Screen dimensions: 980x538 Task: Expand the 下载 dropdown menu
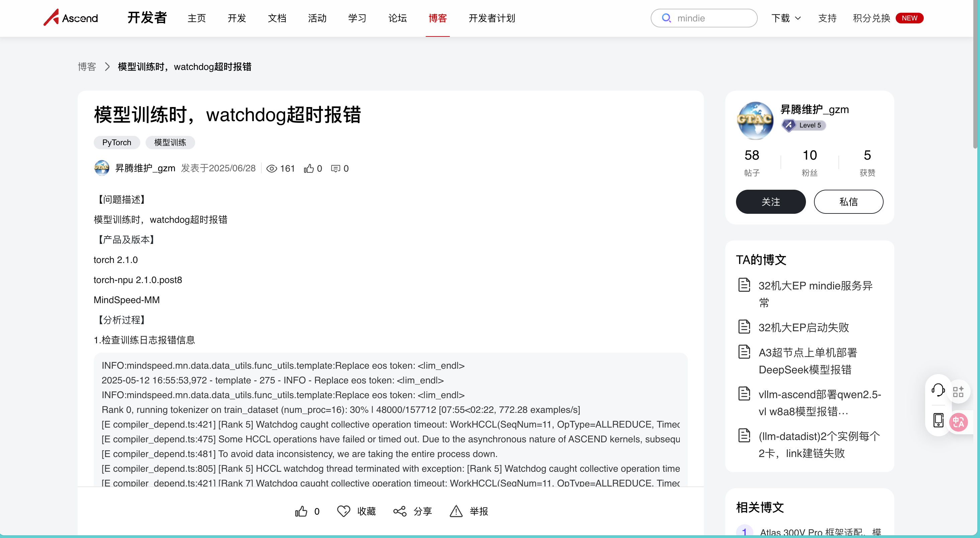pyautogui.click(x=786, y=18)
